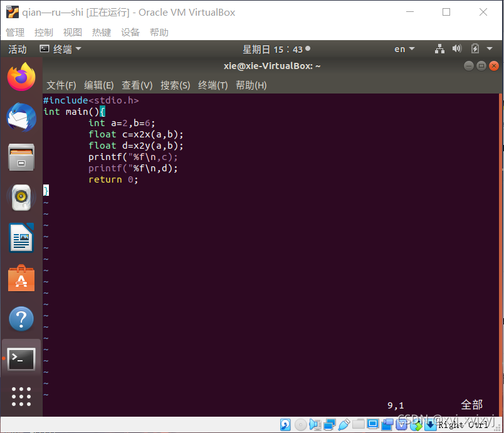
Task: Open VirtualBox 管理 menu
Action: (x=15, y=33)
